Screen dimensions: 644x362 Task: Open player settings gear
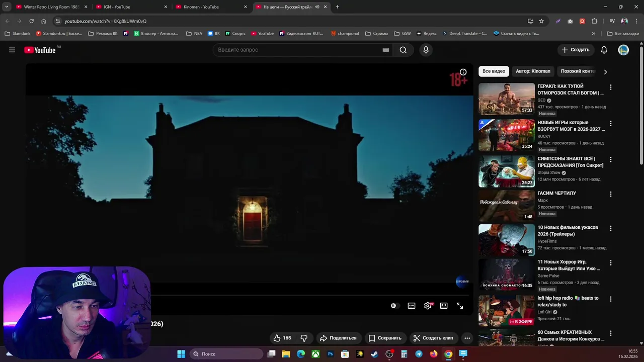click(x=428, y=306)
